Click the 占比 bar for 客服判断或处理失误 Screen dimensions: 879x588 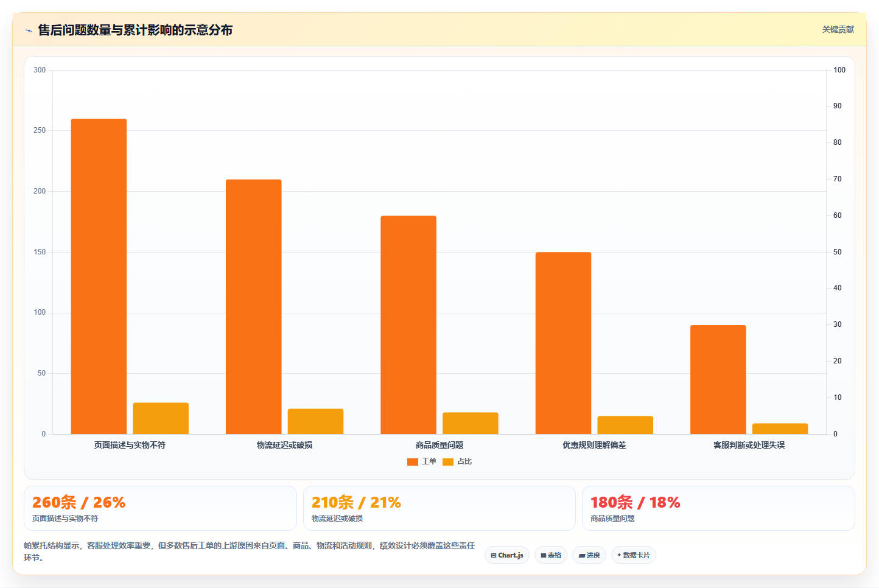coord(780,429)
